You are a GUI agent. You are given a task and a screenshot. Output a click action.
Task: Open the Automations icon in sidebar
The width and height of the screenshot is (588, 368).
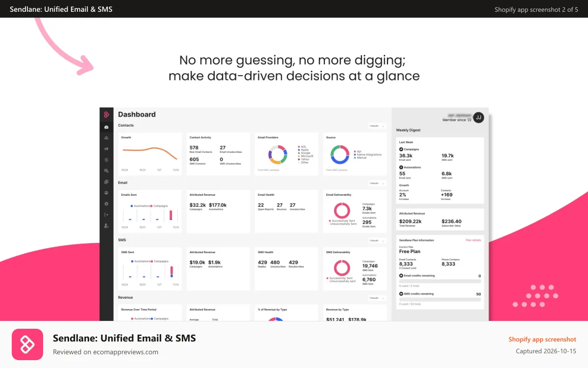tap(106, 160)
